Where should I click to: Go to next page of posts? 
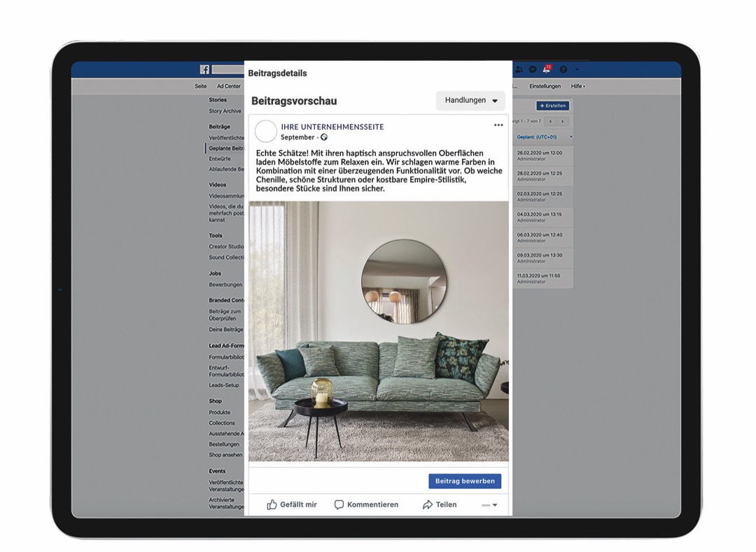coord(563,122)
